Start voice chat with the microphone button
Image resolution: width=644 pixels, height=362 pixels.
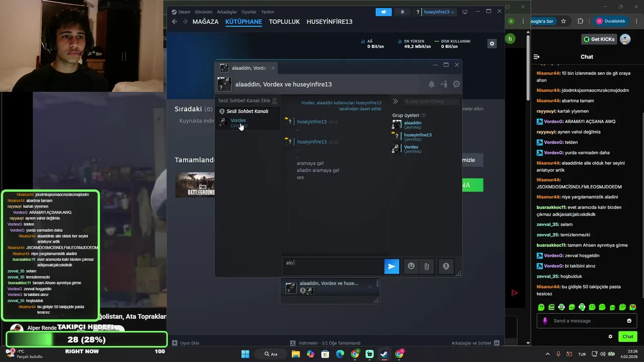pyautogui.click(x=446, y=266)
